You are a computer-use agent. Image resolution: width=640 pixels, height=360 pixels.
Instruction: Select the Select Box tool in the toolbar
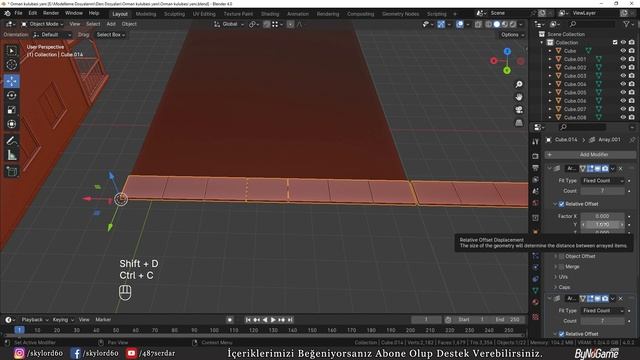pos(11,51)
